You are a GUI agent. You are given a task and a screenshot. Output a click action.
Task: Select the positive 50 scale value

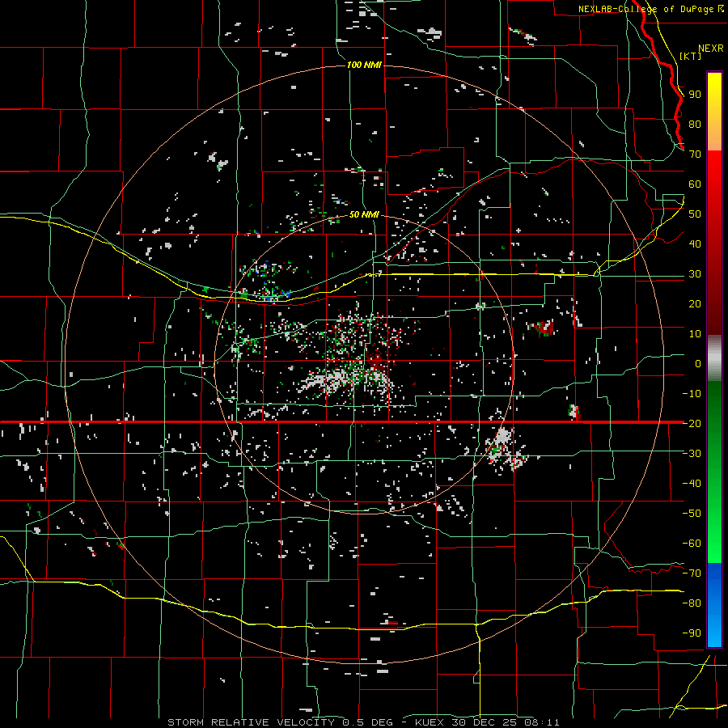coord(695,214)
